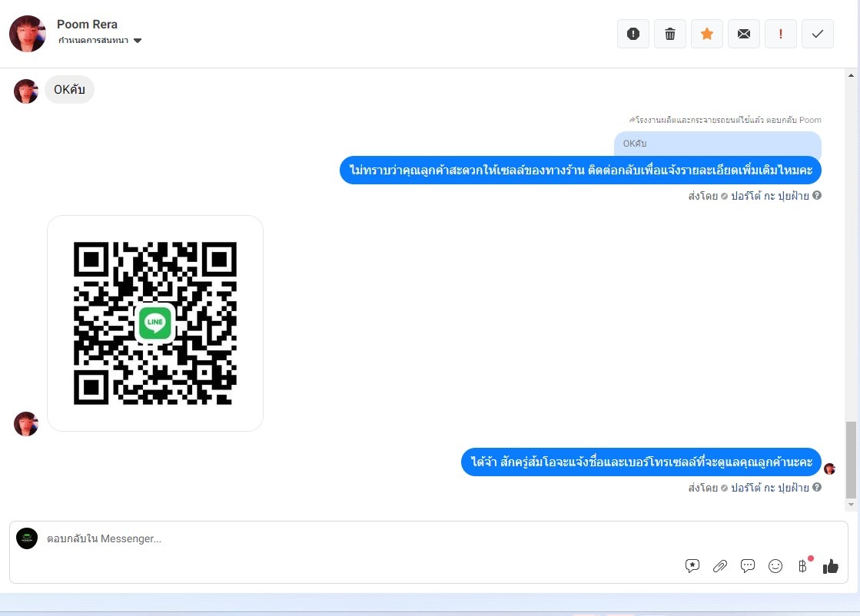Mark conversation done with checkmark icon

tap(817, 34)
